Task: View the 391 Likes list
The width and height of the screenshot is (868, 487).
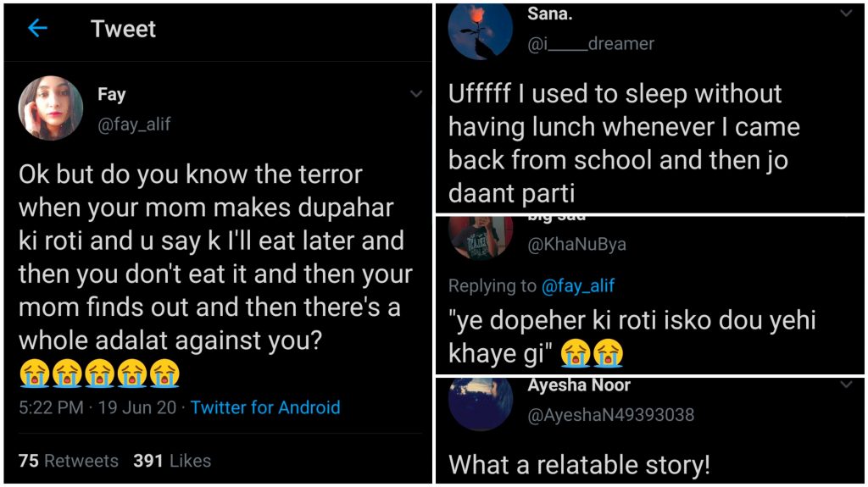Action: click(x=172, y=461)
